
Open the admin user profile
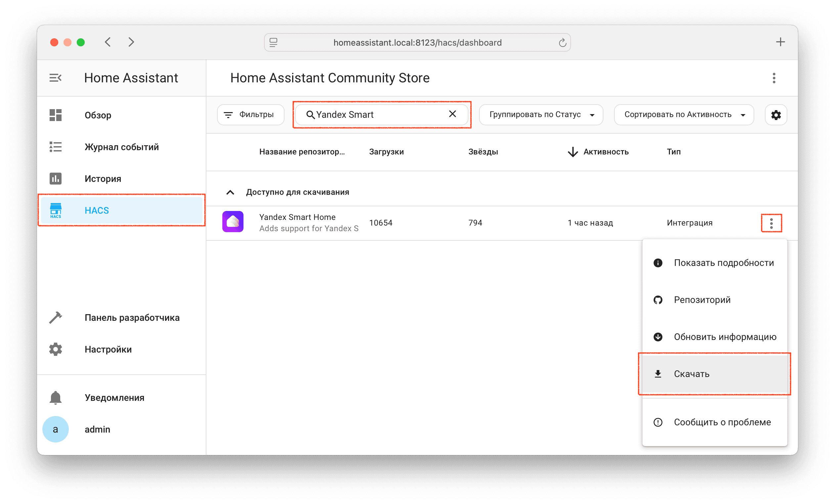(x=97, y=429)
